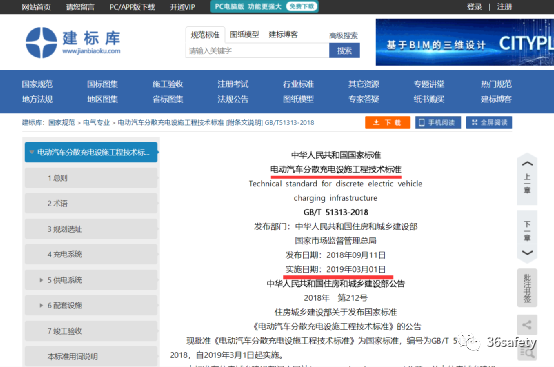Viewport: 554px width, 367px height.
Task: Click 注册 register link
Action: pyautogui.click(x=504, y=7)
